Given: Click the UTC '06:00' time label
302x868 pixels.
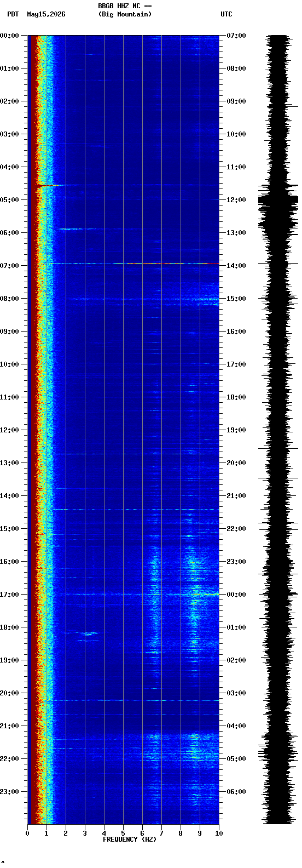Looking at the screenshot, I should pyautogui.click(x=236, y=792).
